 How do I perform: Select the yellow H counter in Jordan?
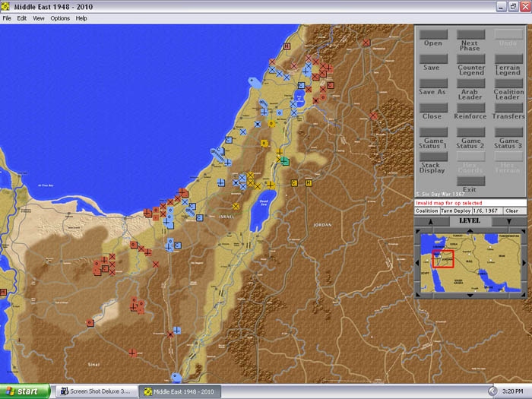click(x=309, y=183)
